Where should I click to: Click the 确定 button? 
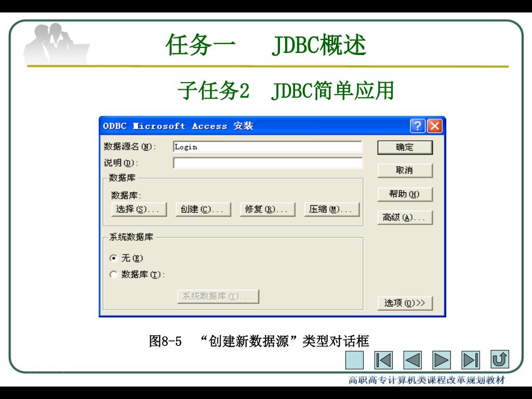click(x=405, y=148)
